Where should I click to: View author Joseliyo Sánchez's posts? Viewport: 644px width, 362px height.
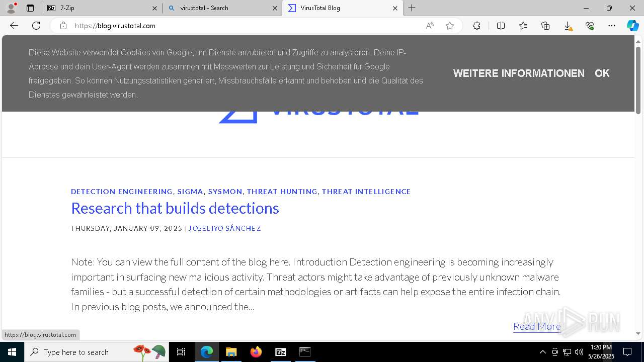[x=224, y=228]
